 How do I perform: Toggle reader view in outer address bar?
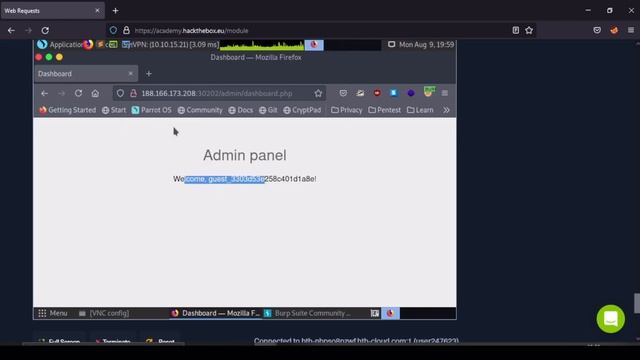click(516, 30)
